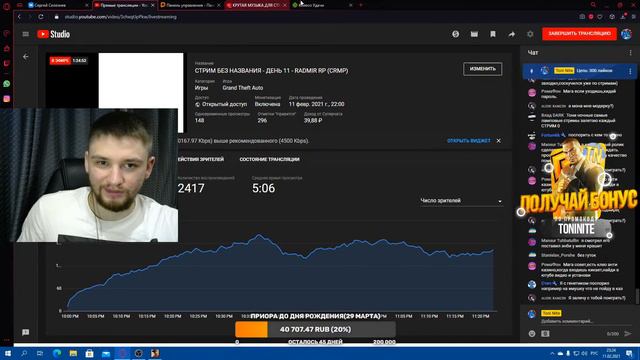Open Windows taskbar search
Screen dimensions: 640x360
(x=24, y=353)
